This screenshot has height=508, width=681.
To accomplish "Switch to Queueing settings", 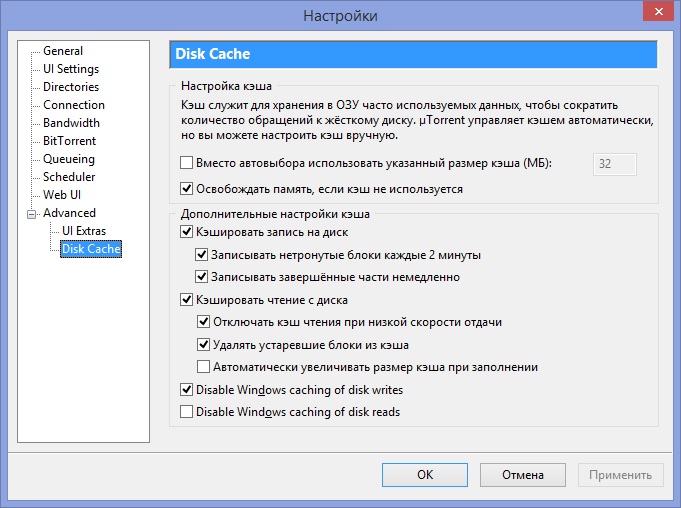I will coord(69,159).
